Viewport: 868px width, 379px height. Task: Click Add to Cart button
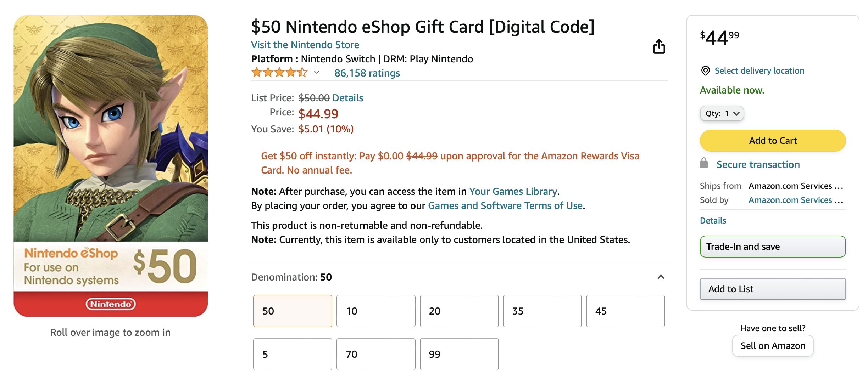[773, 141]
